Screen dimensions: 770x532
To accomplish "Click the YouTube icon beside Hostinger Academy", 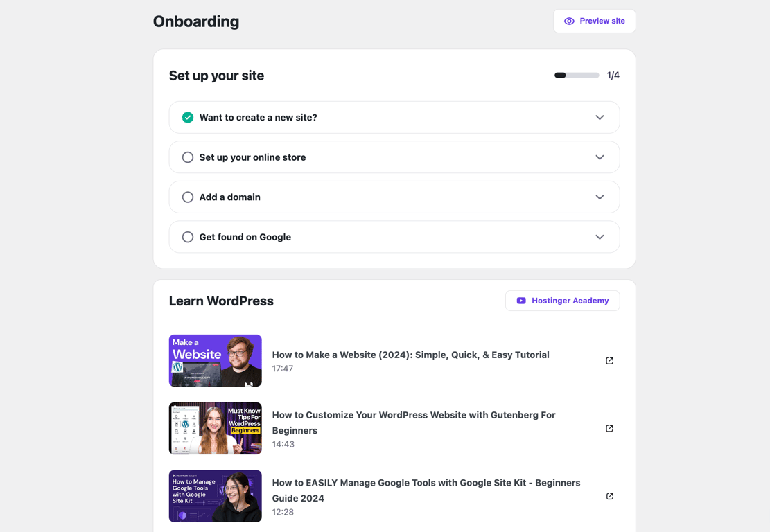I will tap(520, 301).
